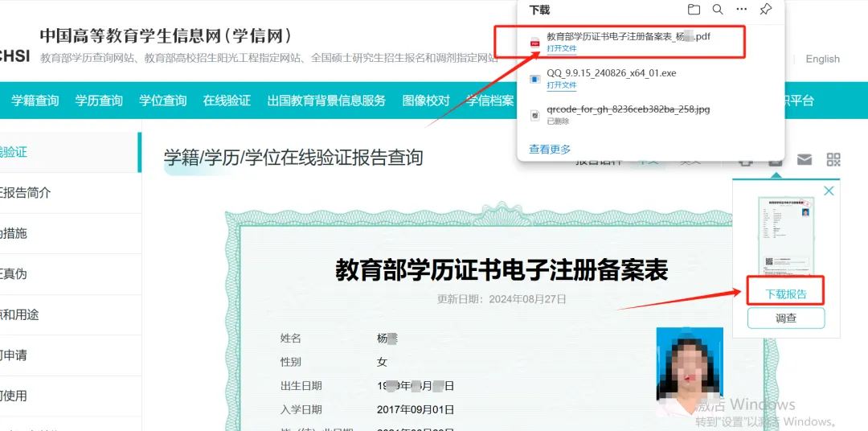The image size is (868, 431).
Task: Open the downloads more options ellipsis
Action: [742, 10]
